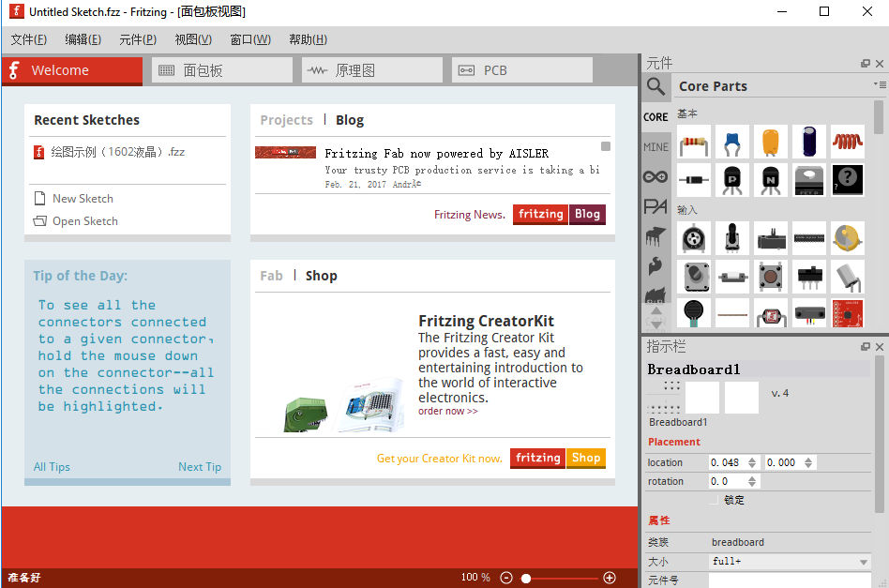Screen dimensions: 889x588
Task: Open the 视图(V) menu
Action: click(193, 39)
